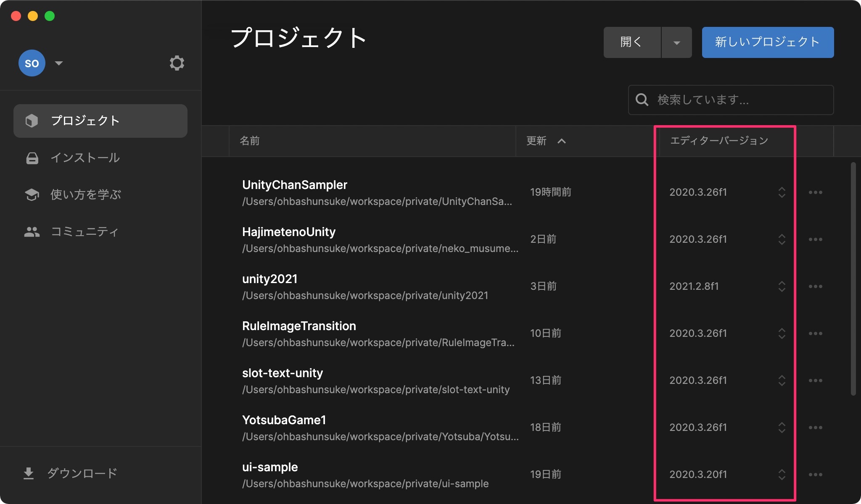
Task: Open the unity2021 project
Action: (x=270, y=279)
